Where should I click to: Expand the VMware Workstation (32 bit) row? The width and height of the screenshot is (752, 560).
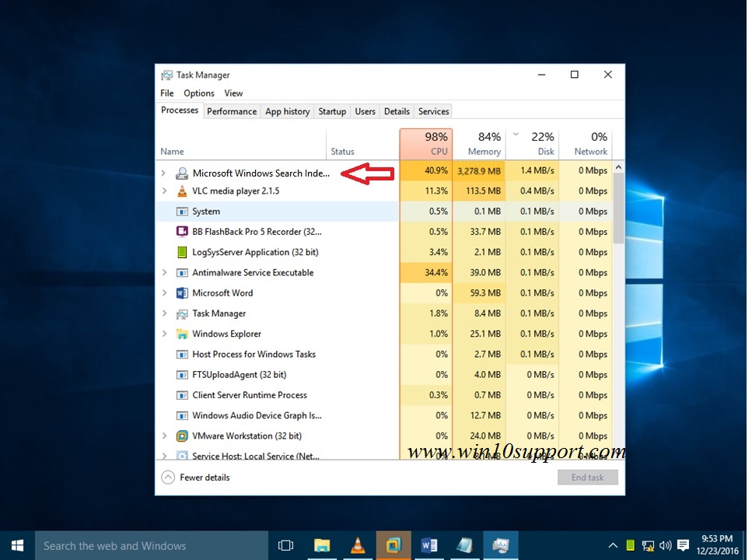point(164,436)
